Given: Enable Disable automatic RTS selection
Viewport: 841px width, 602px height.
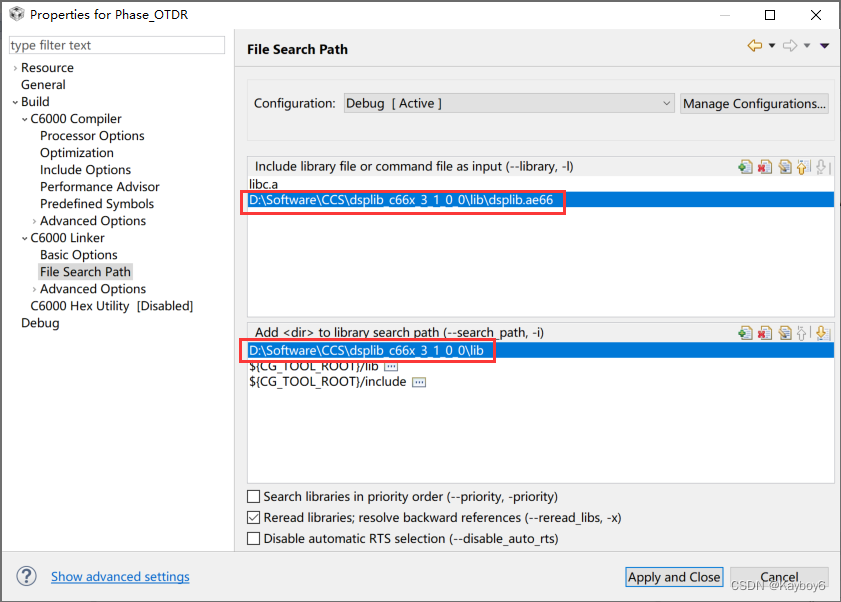Looking at the screenshot, I should coord(253,538).
